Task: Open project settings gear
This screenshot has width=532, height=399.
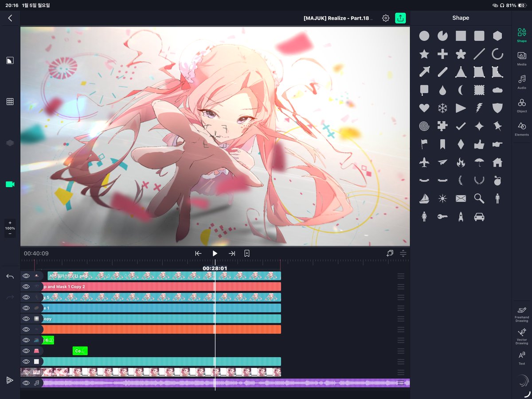Action: 386,18
